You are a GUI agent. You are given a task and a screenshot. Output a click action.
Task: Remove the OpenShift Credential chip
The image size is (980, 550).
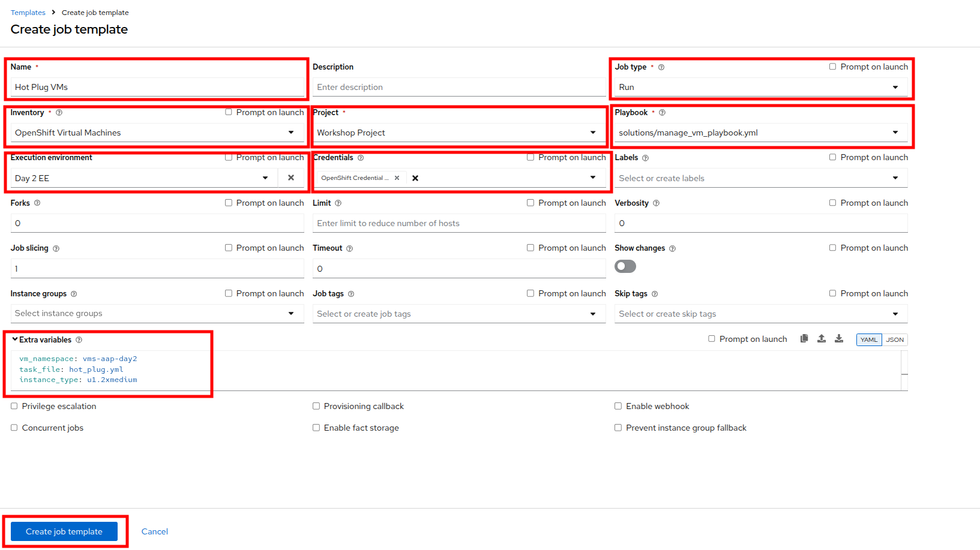click(x=397, y=178)
